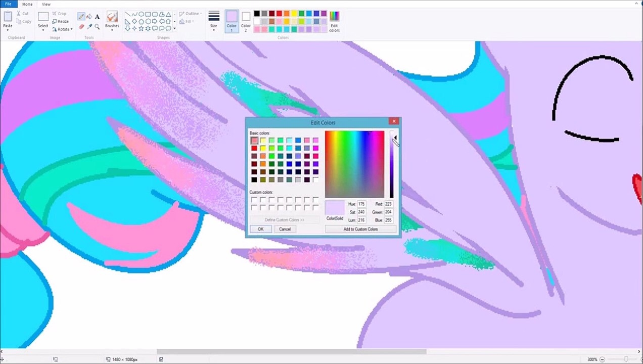The height and width of the screenshot is (364, 643).
Task: Click the Resize button
Action: click(x=61, y=21)
